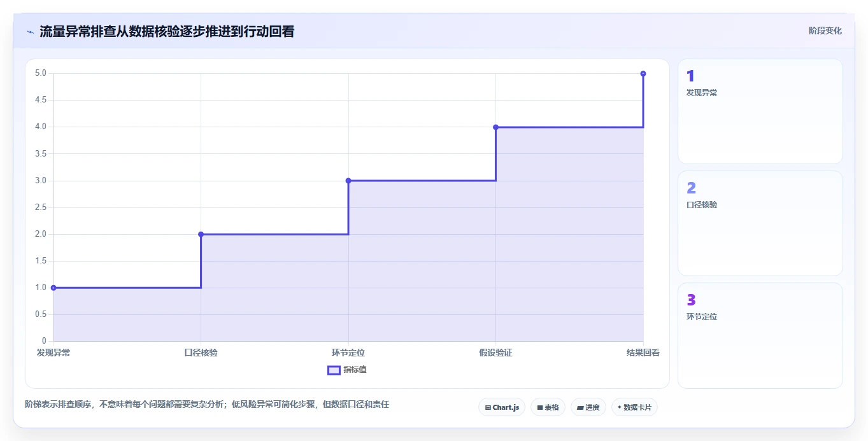Click the 发现异常 x-axis label

point(53,353)
